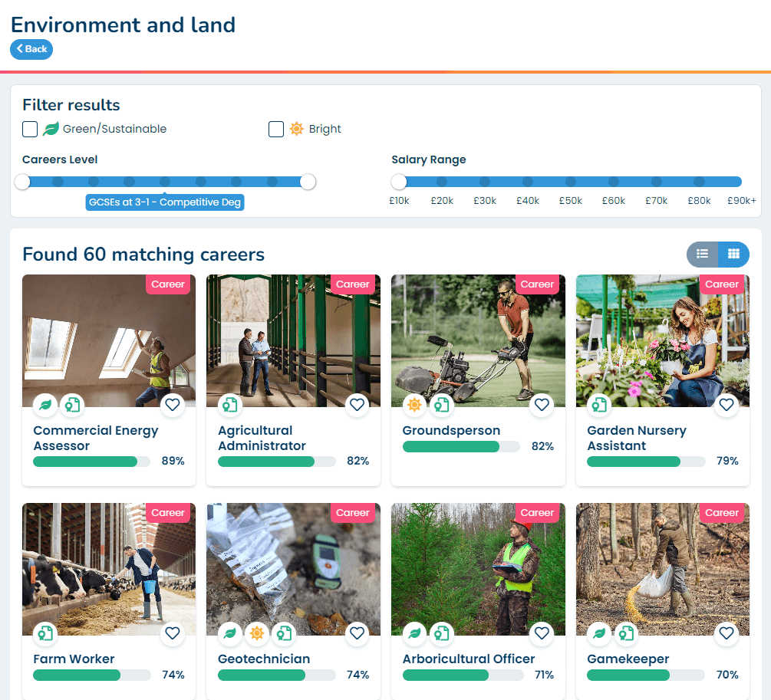Screen dimensions: 771x700
Task: Click certificate badge on Commercial Energy Assessor
Action: [x=72, y=405]
